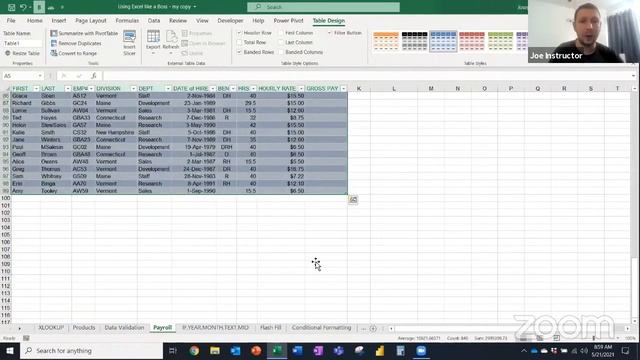
Task: Toggle the Header Row checkbox
Action: pyautogui.click(x=239, y=33)
